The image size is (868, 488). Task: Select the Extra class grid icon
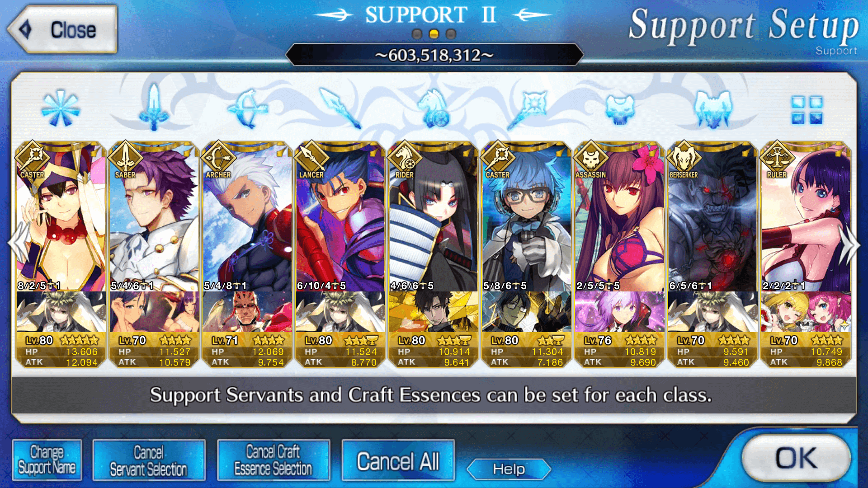807,110
